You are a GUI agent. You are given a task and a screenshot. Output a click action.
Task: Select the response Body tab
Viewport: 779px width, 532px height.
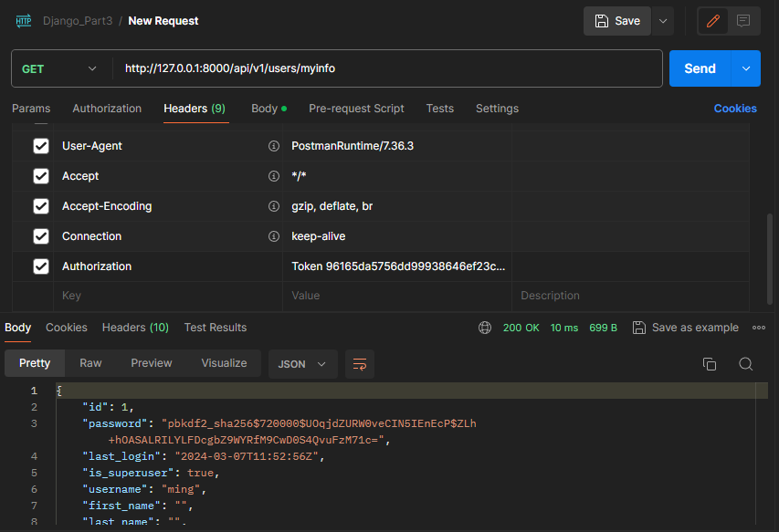click(x=18, y=328)
